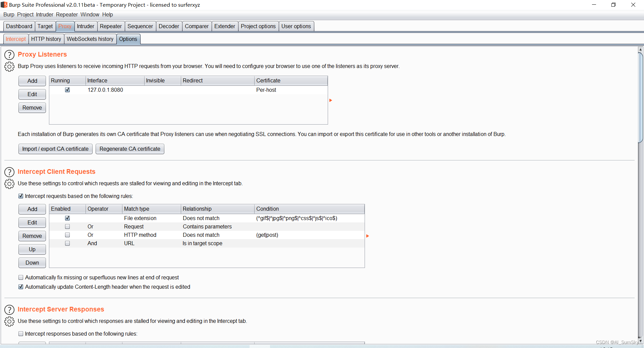The image size is (644, 348).
Task: Expand Proxy Listeners table orange arrow
Action: point(331,100)
